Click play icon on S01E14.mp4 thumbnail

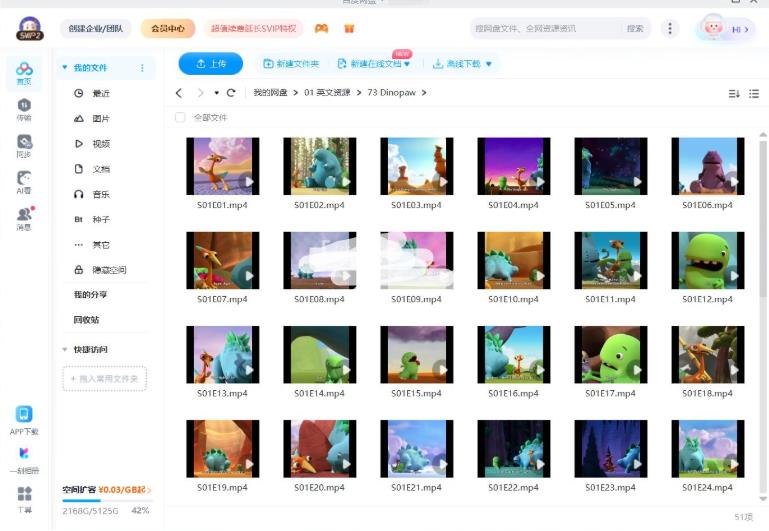click(346, 370)
